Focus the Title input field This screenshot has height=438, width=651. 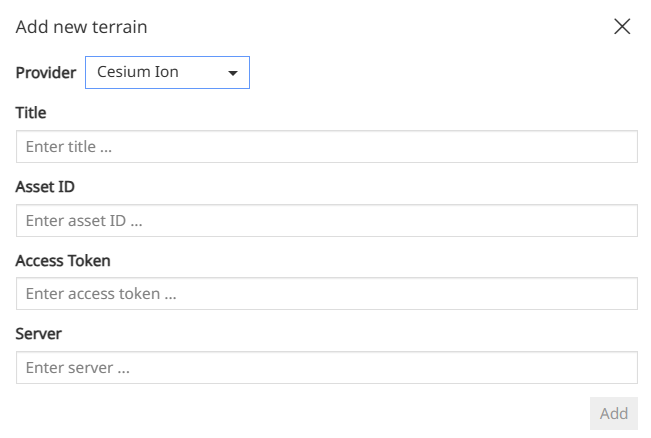pos(326,147)
